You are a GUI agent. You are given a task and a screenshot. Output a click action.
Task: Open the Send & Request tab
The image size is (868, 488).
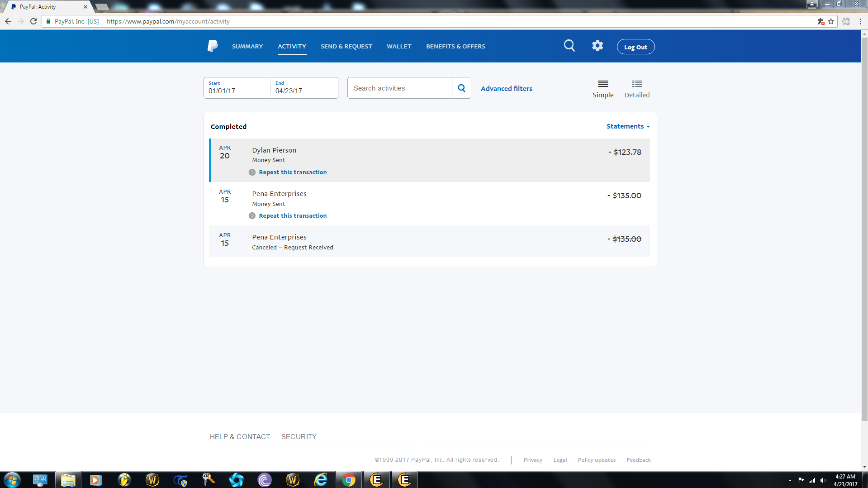click(x=346, y=46)
